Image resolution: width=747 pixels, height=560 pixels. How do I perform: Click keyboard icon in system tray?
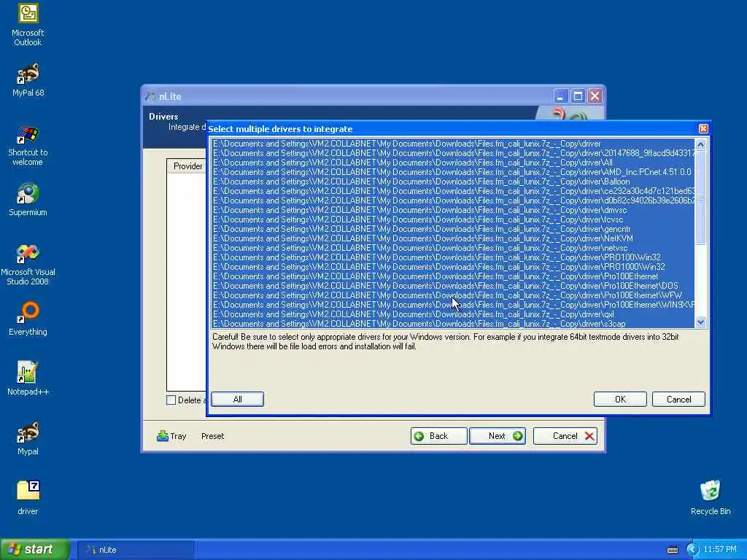click(x=672, y=550)
